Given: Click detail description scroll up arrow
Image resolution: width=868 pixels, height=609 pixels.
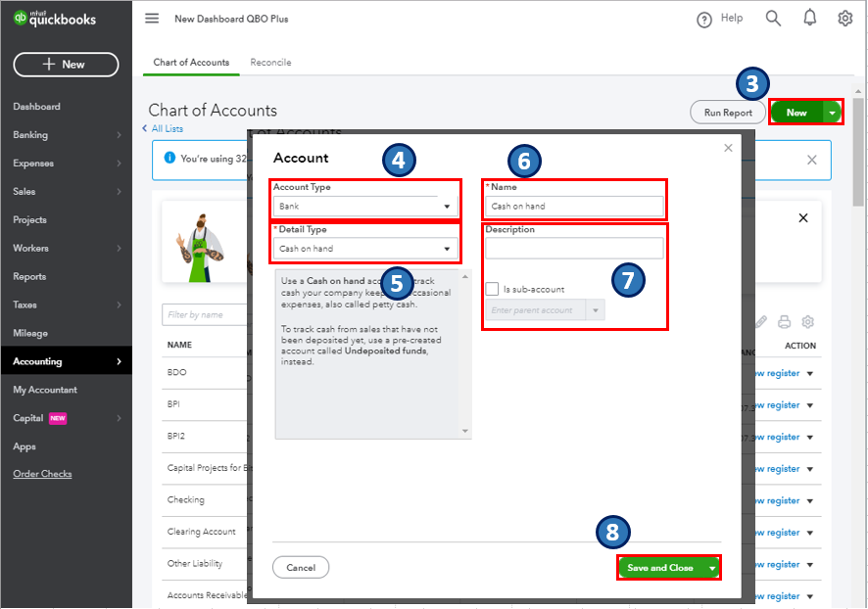Looking at the screenshot, I should click(465, 276).
